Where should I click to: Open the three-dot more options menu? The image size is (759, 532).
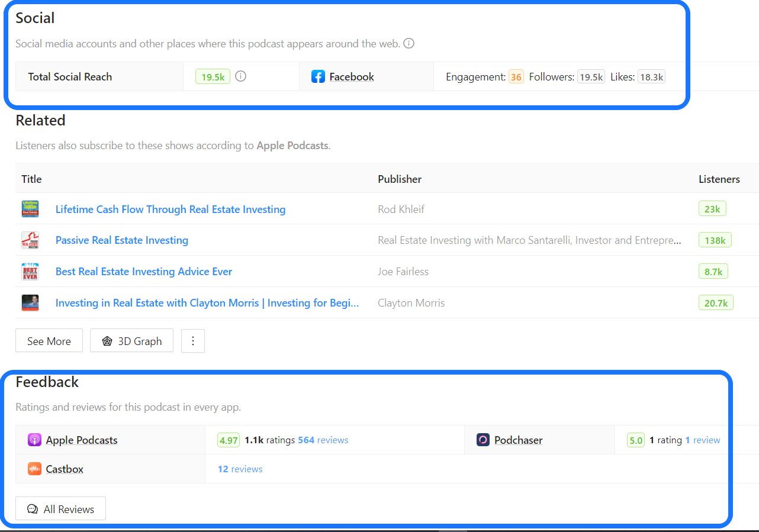(193, 341)
